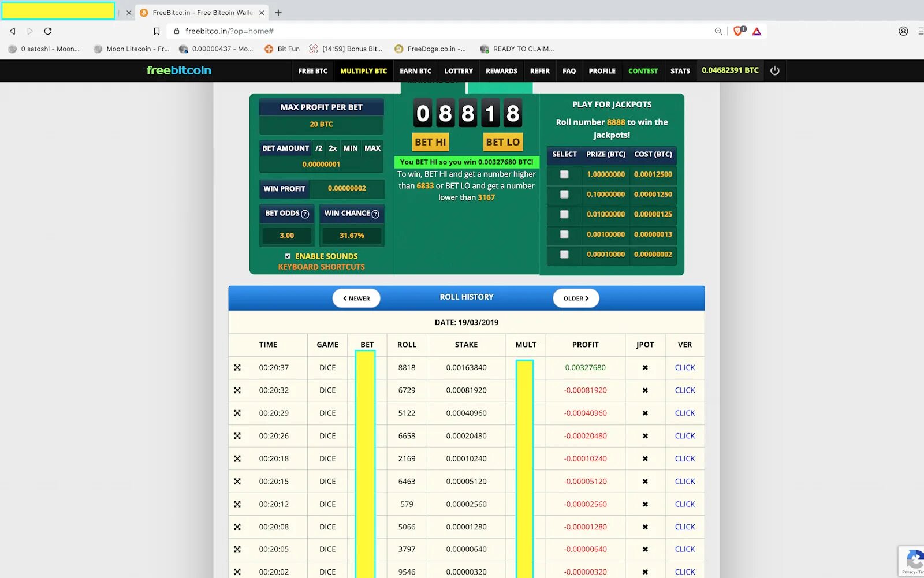
Task: Open the Win Chance help question mark
Action: 375,214
